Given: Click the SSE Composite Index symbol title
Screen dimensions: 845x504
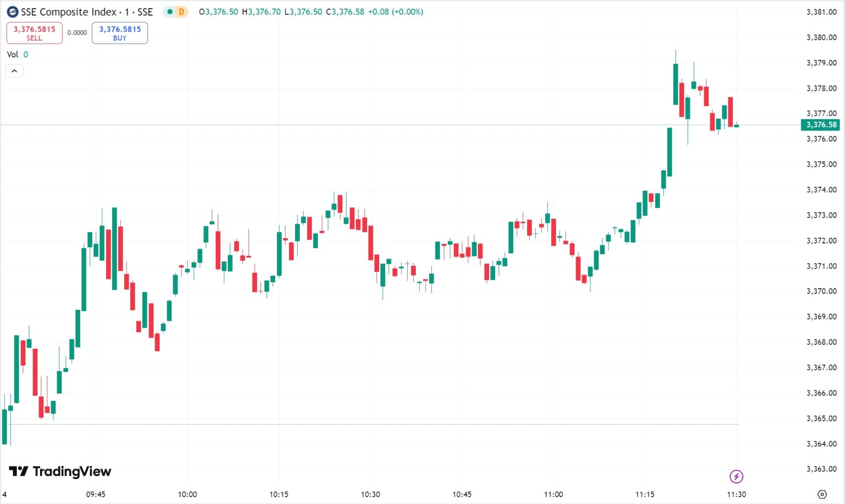Looking at the screenshot, I should [x=87, y=12].
